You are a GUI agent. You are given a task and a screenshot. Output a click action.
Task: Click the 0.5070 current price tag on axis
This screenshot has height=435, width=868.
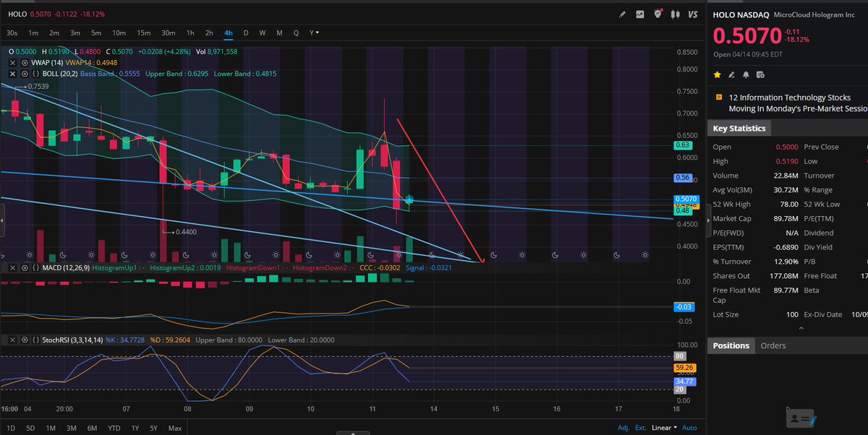click(x=685, y=199)
